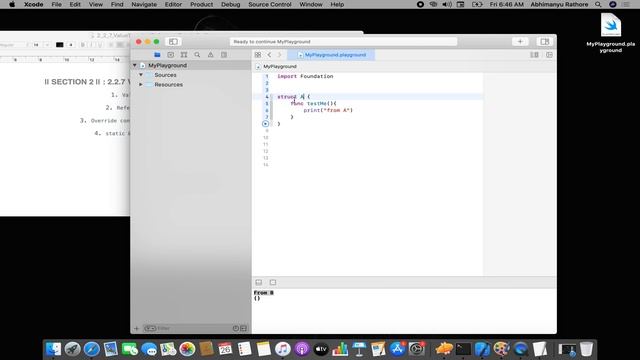This screenshot has width=640, height=360.
Task: Select the Report navigator icon
Action: [224, 55]
